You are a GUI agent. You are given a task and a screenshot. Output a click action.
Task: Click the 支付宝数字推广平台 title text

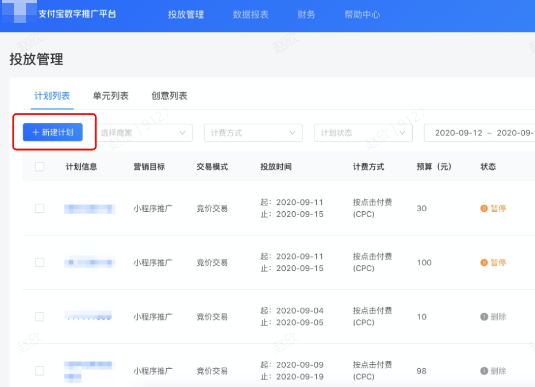point(77,14)
